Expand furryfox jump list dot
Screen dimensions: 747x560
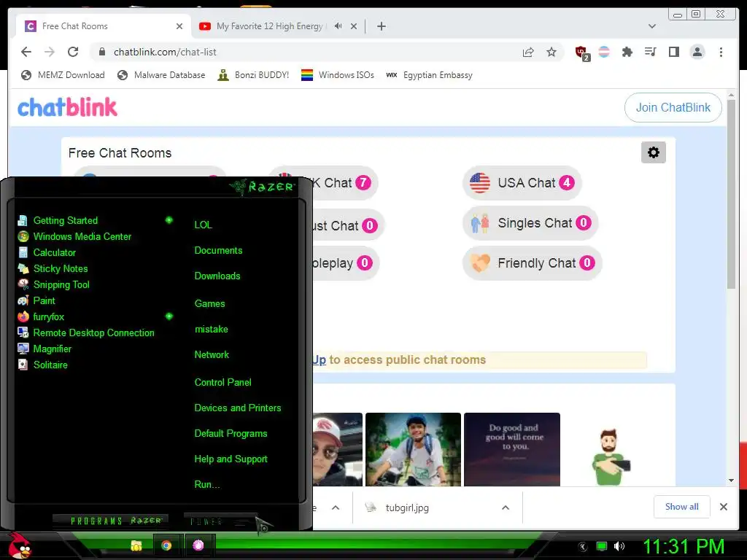point(169,316)
